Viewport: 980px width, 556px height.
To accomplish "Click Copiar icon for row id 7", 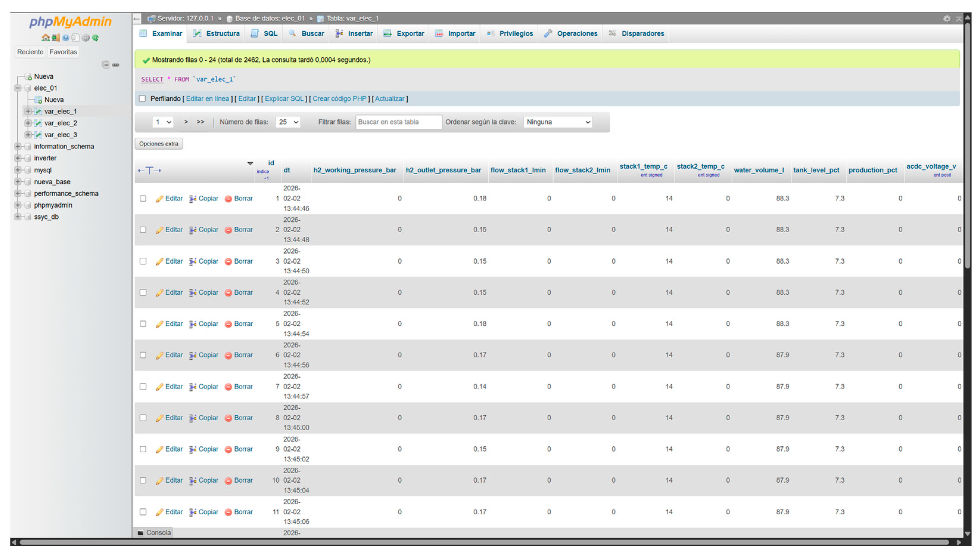I will click(x=193, y=387).
